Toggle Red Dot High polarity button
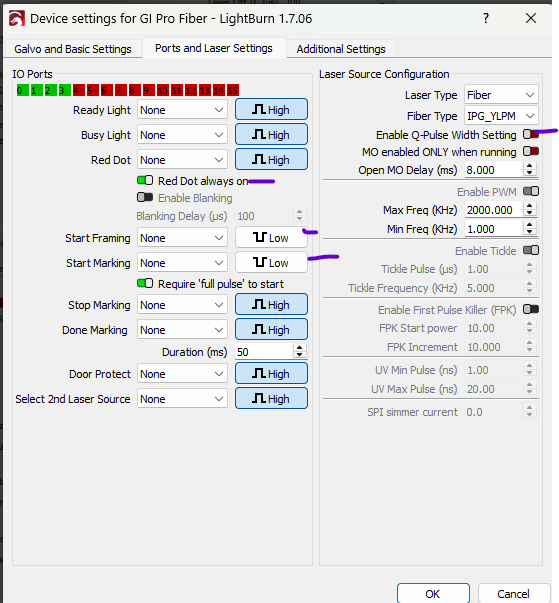 point(271,160)
